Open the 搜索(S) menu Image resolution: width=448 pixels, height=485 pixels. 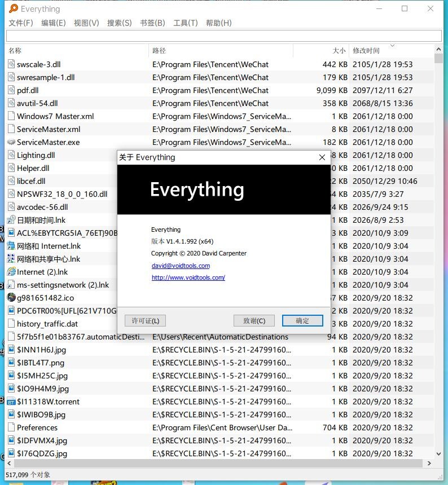pos(119,23)
